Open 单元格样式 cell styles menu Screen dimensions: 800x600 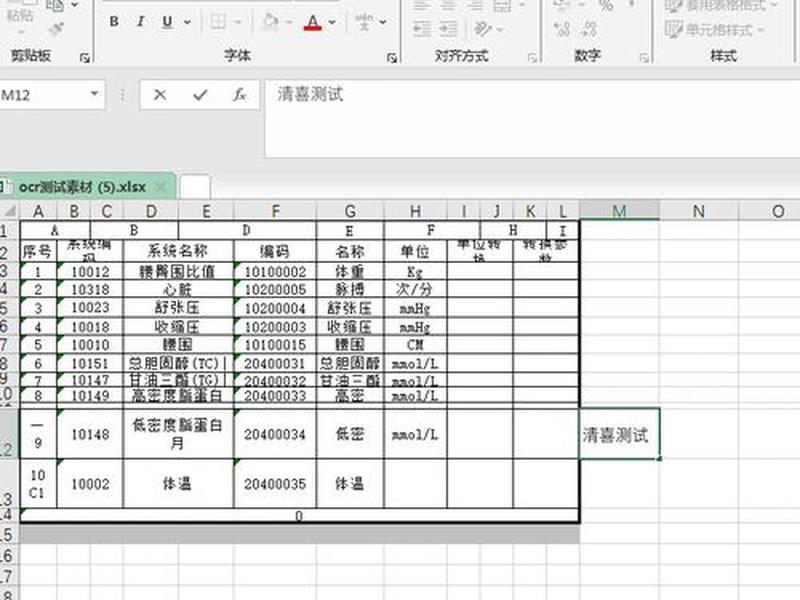point(715,30)
